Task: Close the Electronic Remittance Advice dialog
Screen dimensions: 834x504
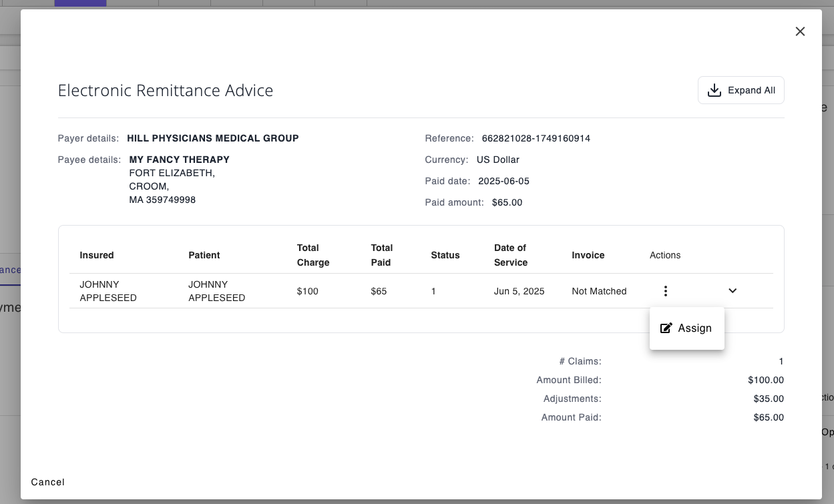Action: tap(800, 31)
